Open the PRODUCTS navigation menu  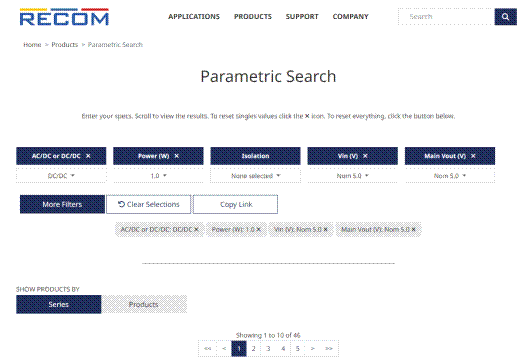[x=253, y=17]
